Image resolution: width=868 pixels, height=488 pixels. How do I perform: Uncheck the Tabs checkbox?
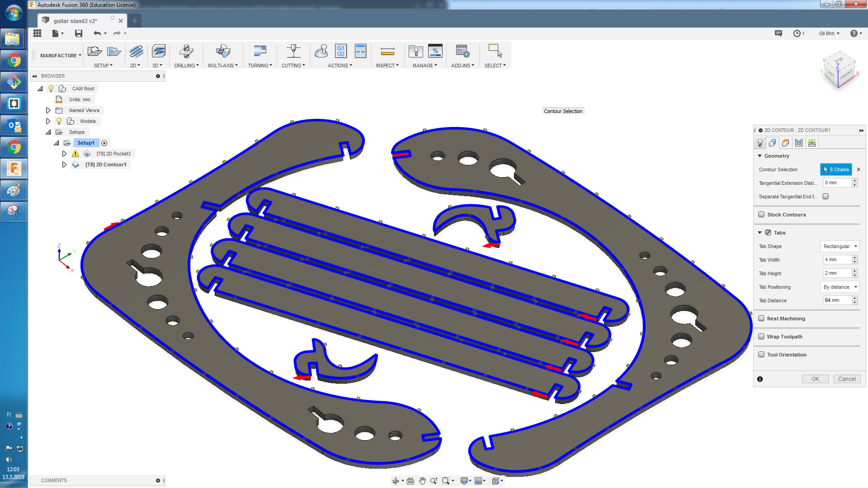tap(768, 233)
